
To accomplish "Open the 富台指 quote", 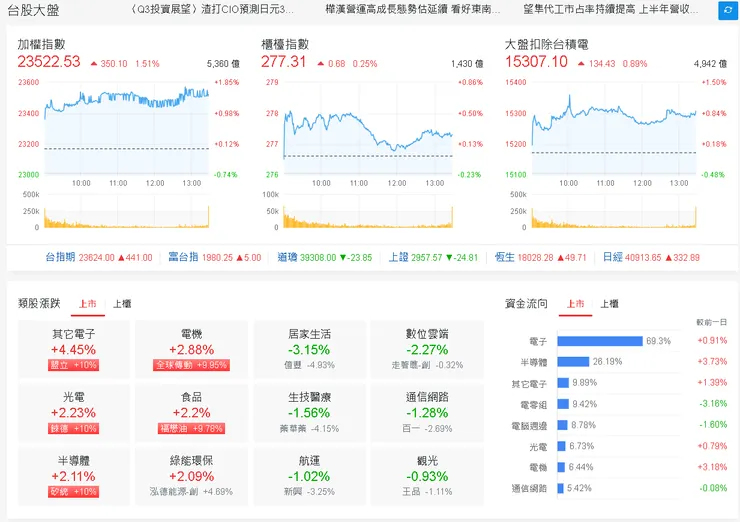I will click(215, 257).
